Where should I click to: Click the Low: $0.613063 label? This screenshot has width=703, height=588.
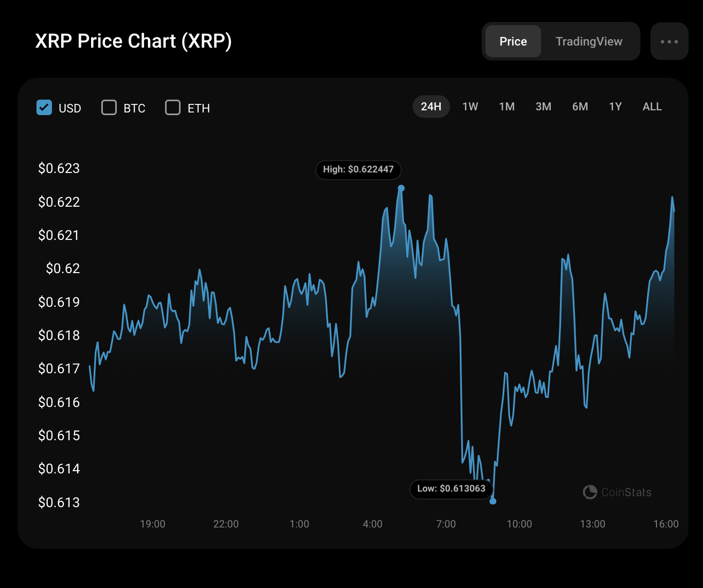point(451,488)
